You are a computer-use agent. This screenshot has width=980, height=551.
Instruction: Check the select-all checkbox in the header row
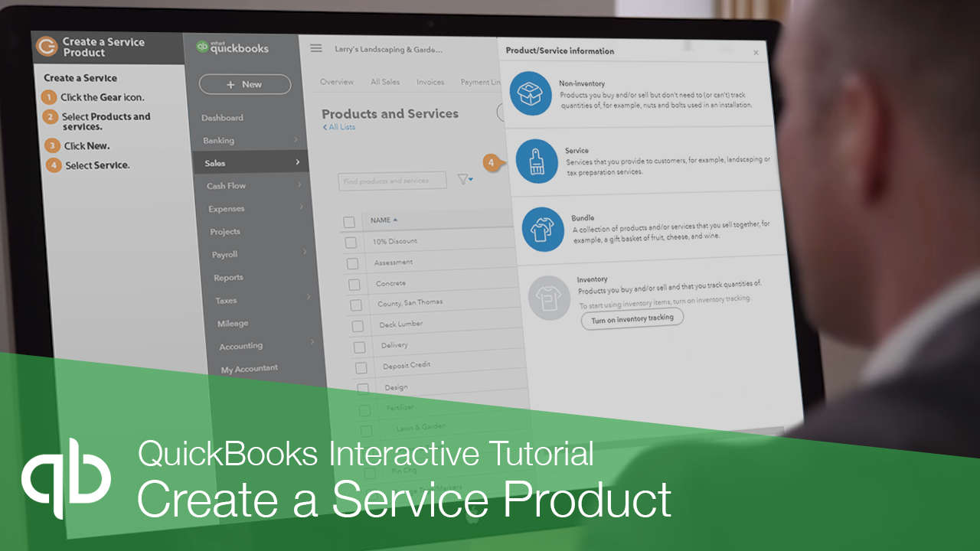349,220
